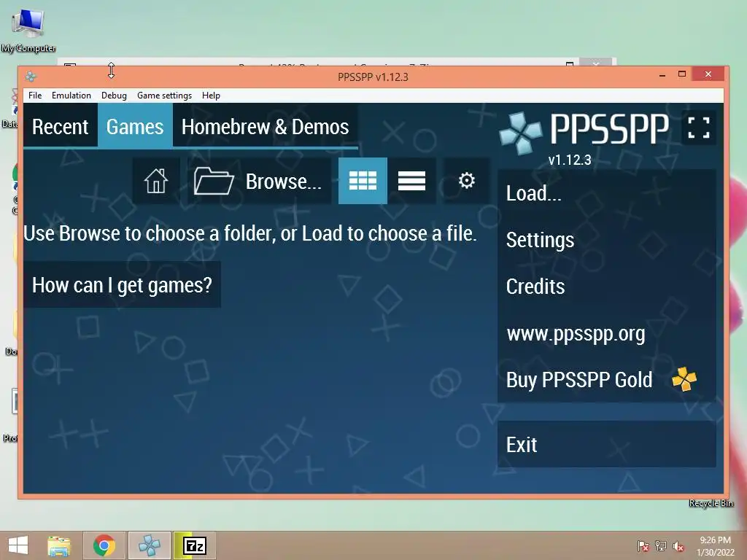Image resolution: width=747 pixels, height=560 pixels.
Task: Minimize the PPSSPP window
Action: click(x=662, y=74)
